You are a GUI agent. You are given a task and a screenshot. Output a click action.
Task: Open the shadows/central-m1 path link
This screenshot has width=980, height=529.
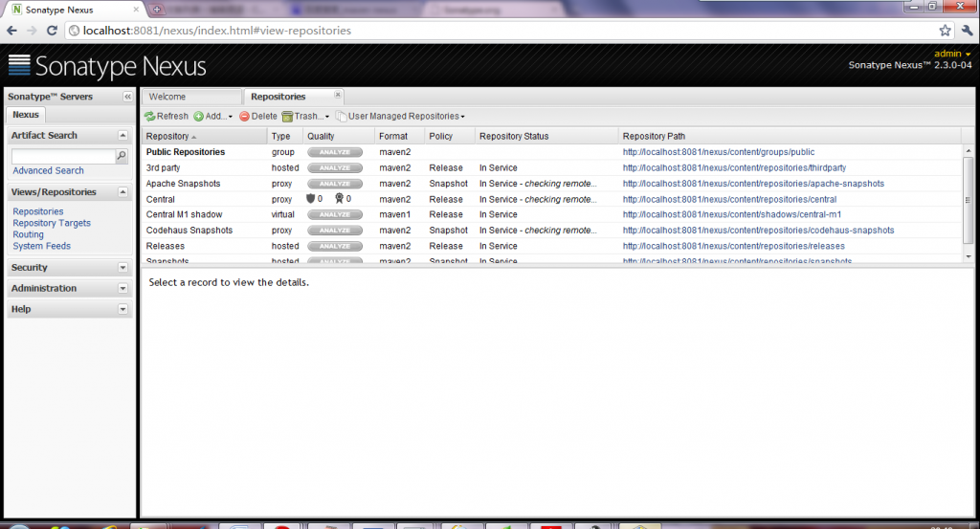coord(732,215)
